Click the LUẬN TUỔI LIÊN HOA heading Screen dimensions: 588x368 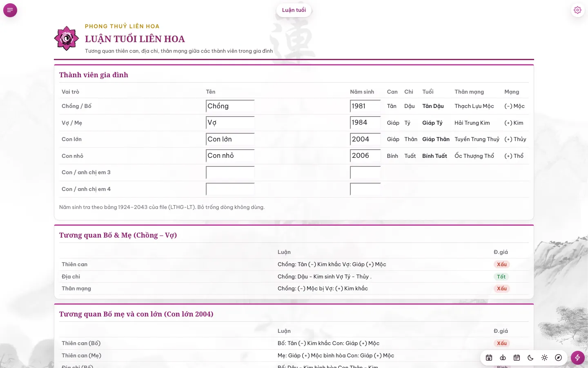click(x=135, y=39)
